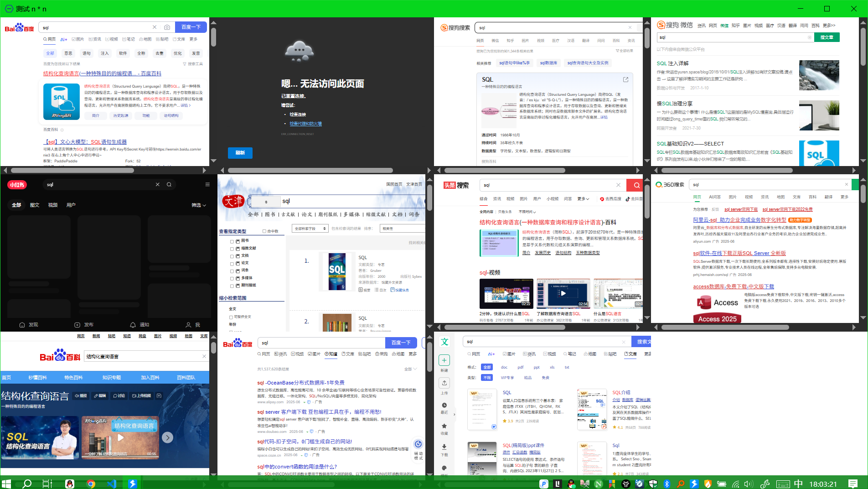Open the 相关性 sort dropdown

403,229
